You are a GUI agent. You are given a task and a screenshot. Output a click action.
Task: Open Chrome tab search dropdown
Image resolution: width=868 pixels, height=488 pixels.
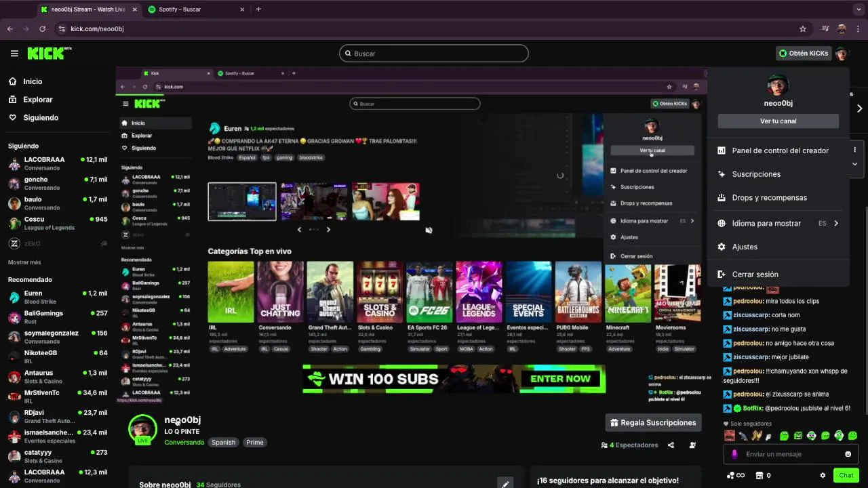(x=858, y=9)
